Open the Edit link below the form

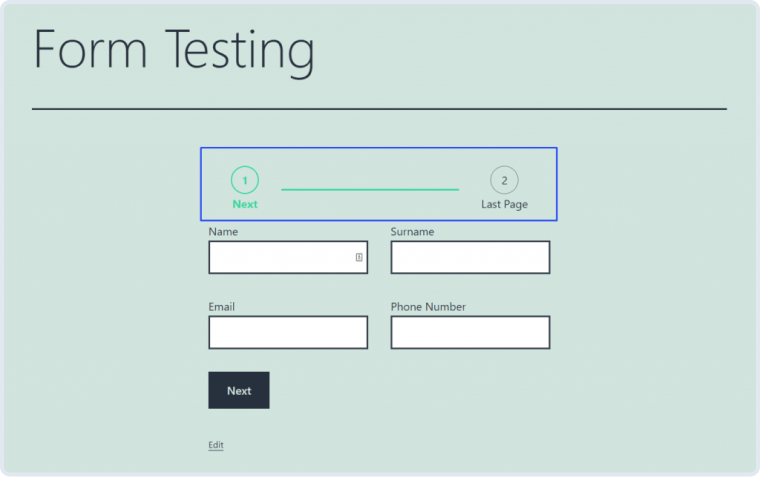coord(216,445)
